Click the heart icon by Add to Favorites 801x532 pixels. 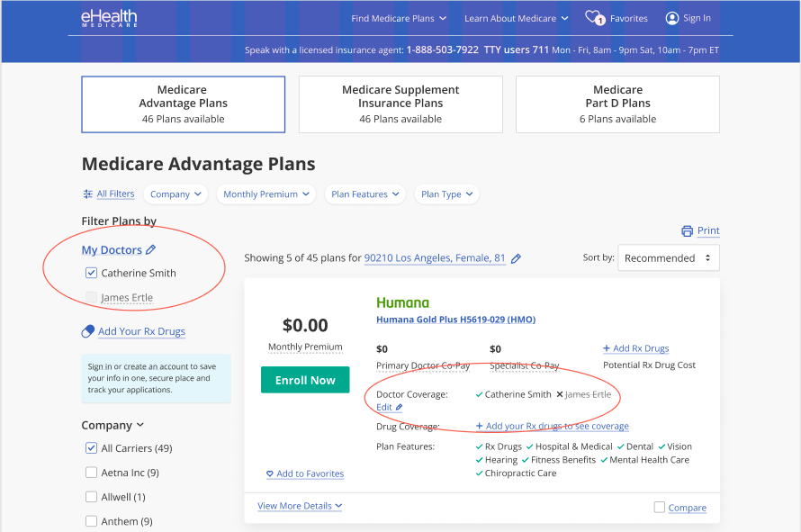(270, 473)
